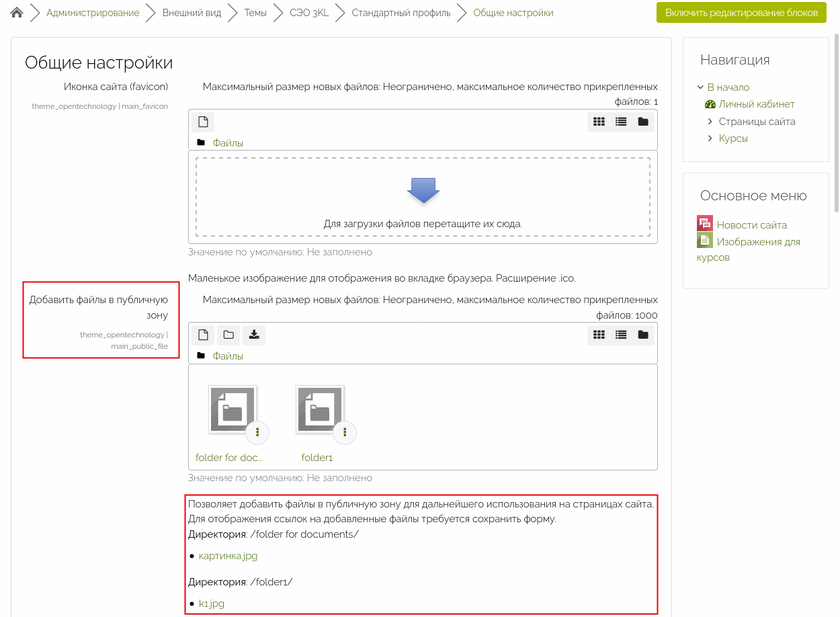The image size is (840, 617).
Task: Switch the public zone picker to tree view
Action: coord(643,335)
